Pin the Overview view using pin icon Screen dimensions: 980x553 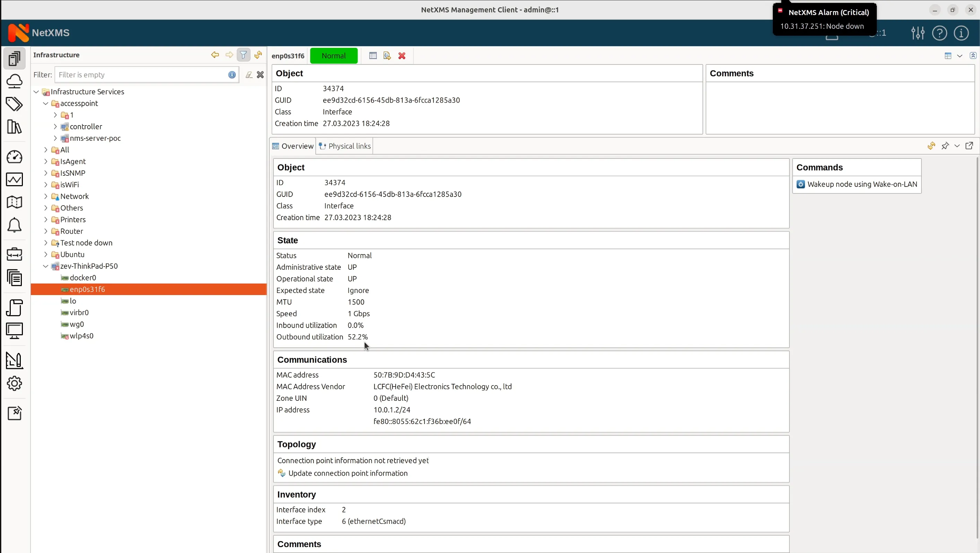pyautogui.click(x=945, y=146)
